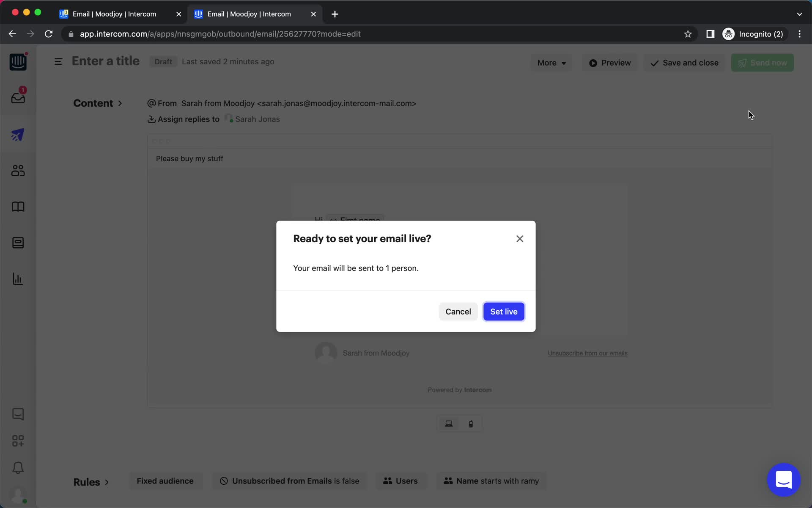Click the Draft status indicator

point(163,61)
